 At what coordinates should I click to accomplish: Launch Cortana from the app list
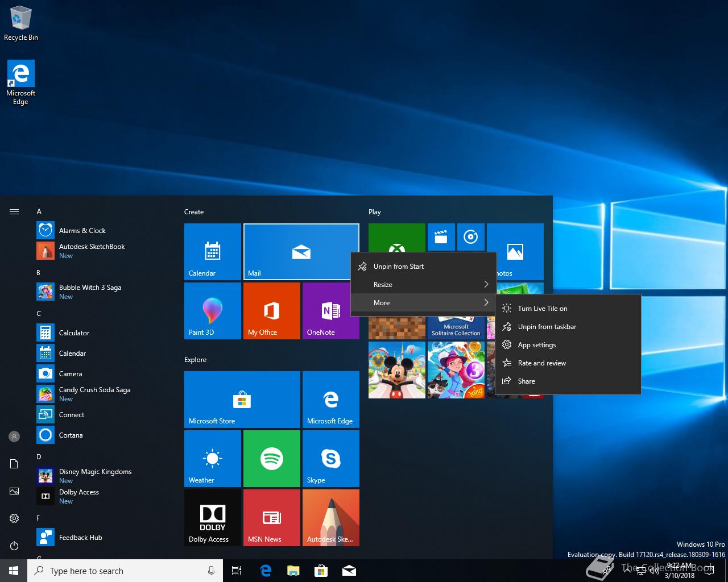coord(102,435)
